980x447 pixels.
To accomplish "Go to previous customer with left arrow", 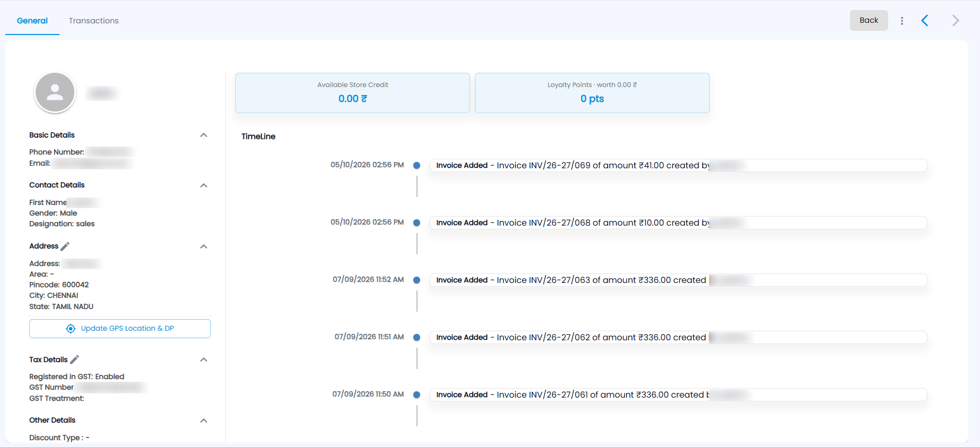I will (925, 21).
